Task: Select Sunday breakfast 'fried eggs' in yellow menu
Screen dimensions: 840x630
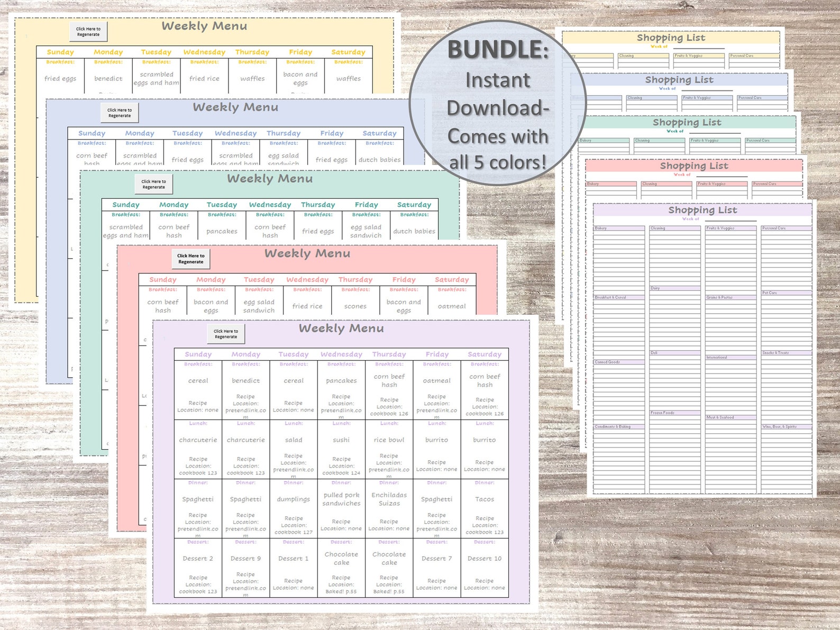Action: (60, 78)
